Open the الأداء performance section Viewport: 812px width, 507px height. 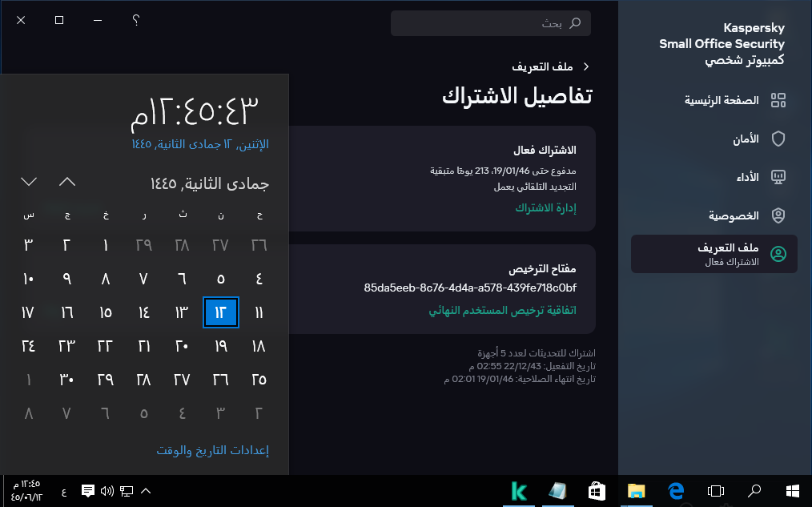(714, 177)
